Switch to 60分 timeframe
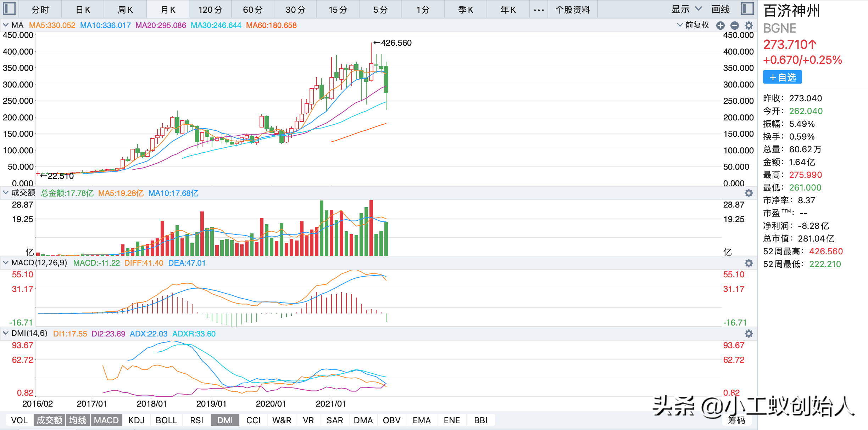The height and width of the screenshot is (430, 868). 253,10
